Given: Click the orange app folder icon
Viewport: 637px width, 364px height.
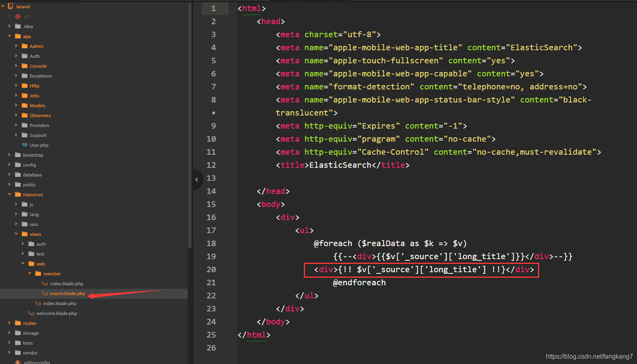Looking at the screenshot, I should [18, 36].
